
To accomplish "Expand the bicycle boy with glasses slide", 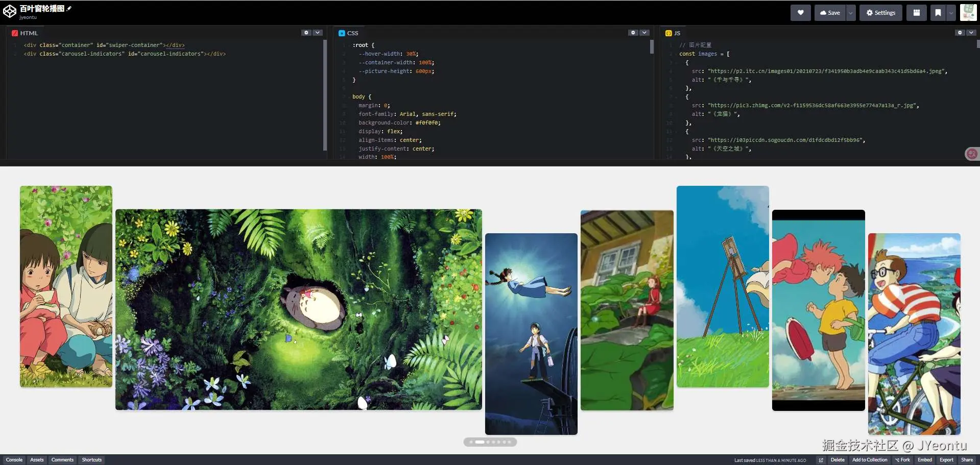I will click(914, 334).
